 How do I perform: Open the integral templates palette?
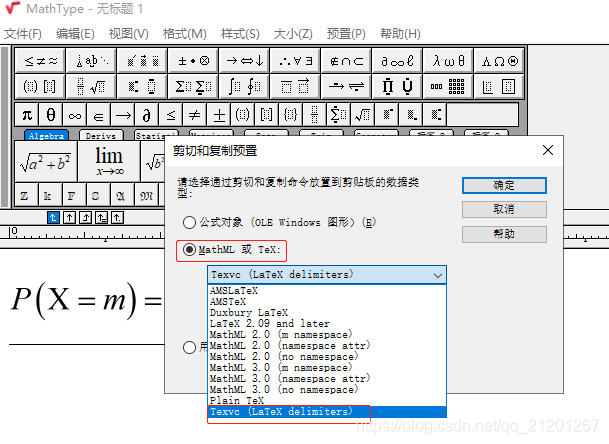pos(244,86)
